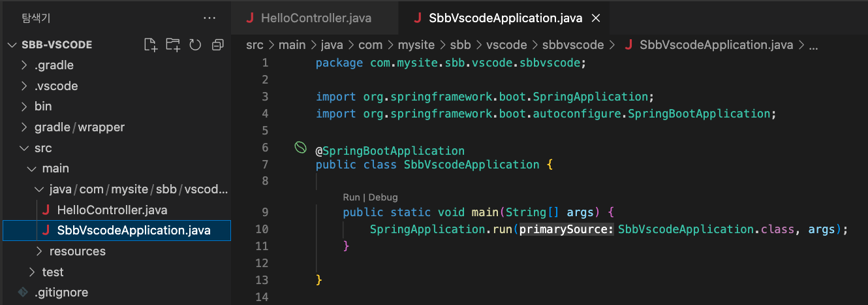Click line number 1 in the gutter
The height and width of the screenshot is (305, 868).
pos(265,63)
